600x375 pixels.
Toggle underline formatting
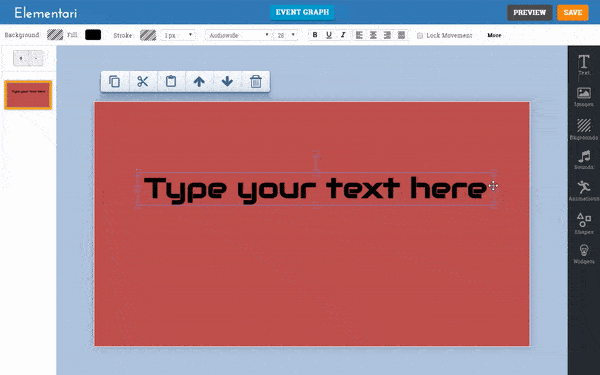pyautogui.click(x=329, y=35)
